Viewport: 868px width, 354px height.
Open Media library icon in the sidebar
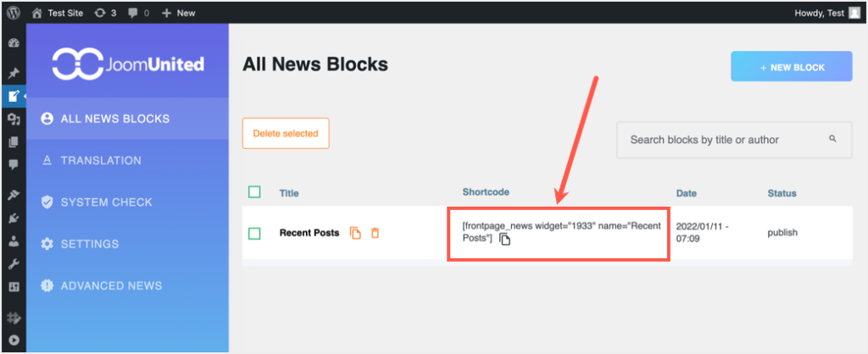14,119
